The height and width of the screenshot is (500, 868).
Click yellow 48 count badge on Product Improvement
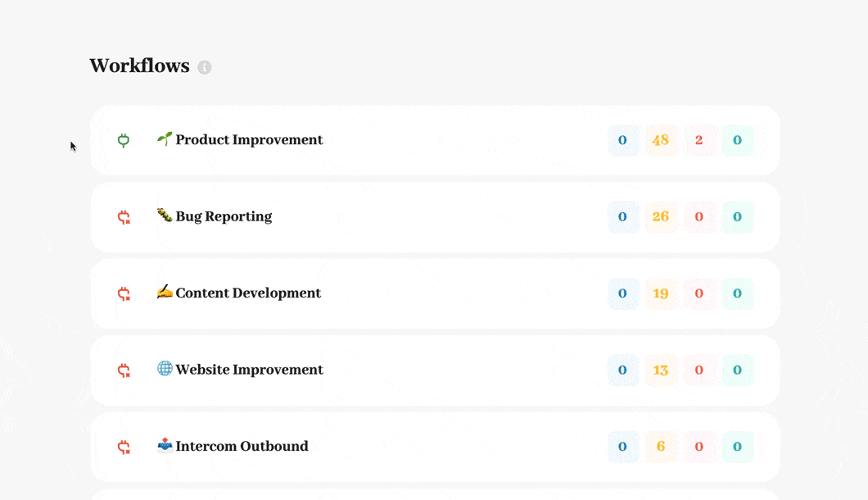(661, 140)
